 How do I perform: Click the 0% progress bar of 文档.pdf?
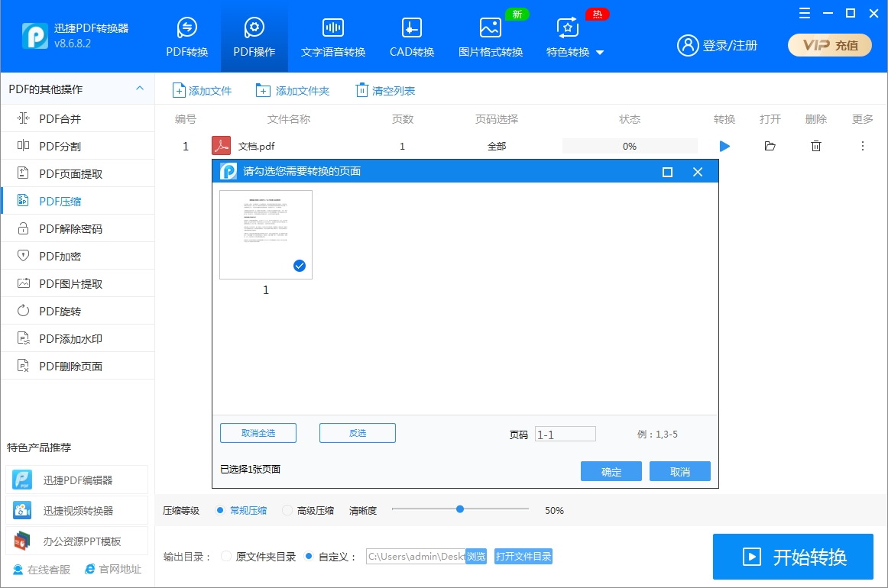630,146
